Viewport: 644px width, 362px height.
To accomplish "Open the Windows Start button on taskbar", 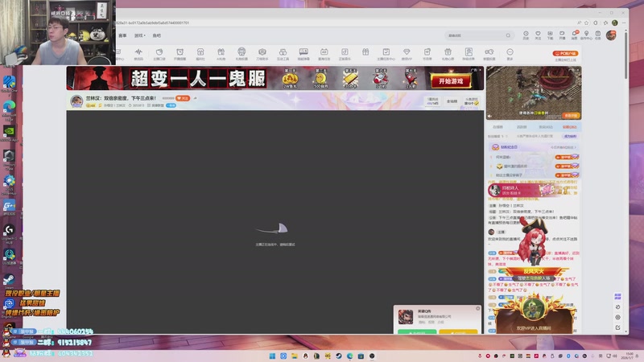I will (272, 356).
